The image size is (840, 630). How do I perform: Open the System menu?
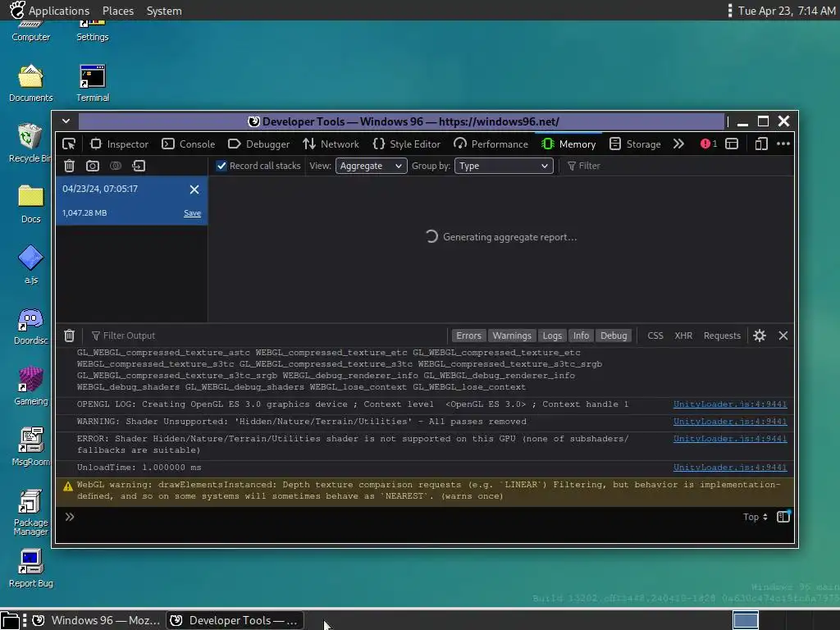tap(164, 11)
